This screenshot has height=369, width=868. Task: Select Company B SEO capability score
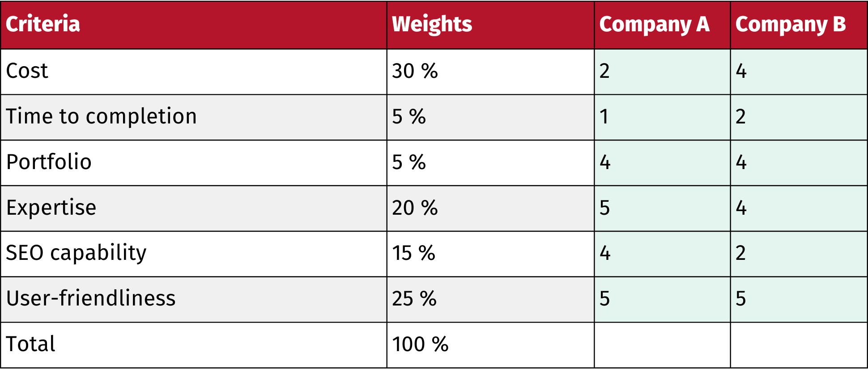[799, 254]
